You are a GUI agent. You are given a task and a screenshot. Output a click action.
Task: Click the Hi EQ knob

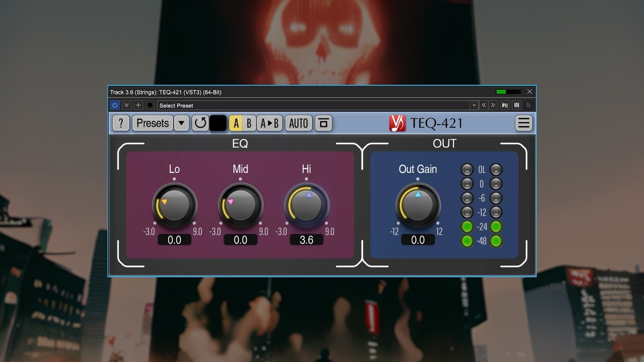point(306,205)
